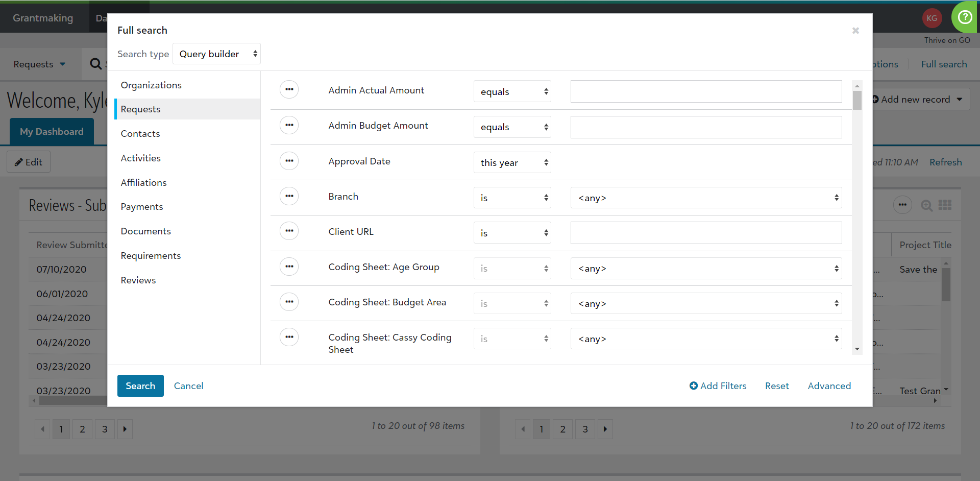Screen dimensions: 980x481
Task: Open options for Coding Sheet: Budget Area
Action: coord(289,302)
